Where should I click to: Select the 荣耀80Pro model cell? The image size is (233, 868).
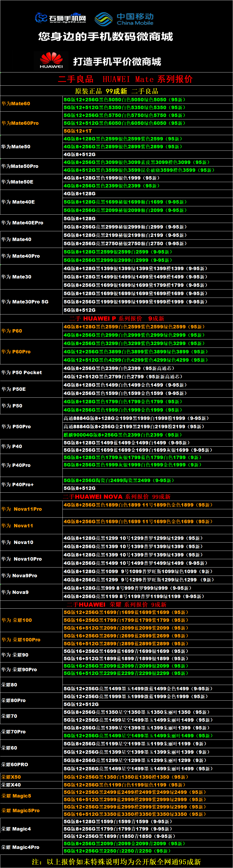coord(31,700)
